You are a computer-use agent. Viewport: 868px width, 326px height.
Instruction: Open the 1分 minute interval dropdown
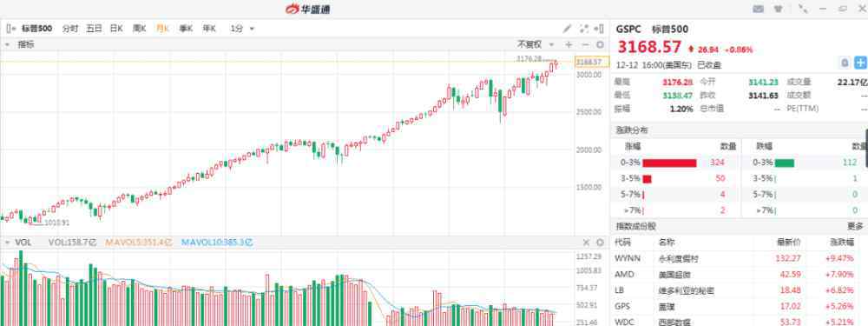coord(242,29)
